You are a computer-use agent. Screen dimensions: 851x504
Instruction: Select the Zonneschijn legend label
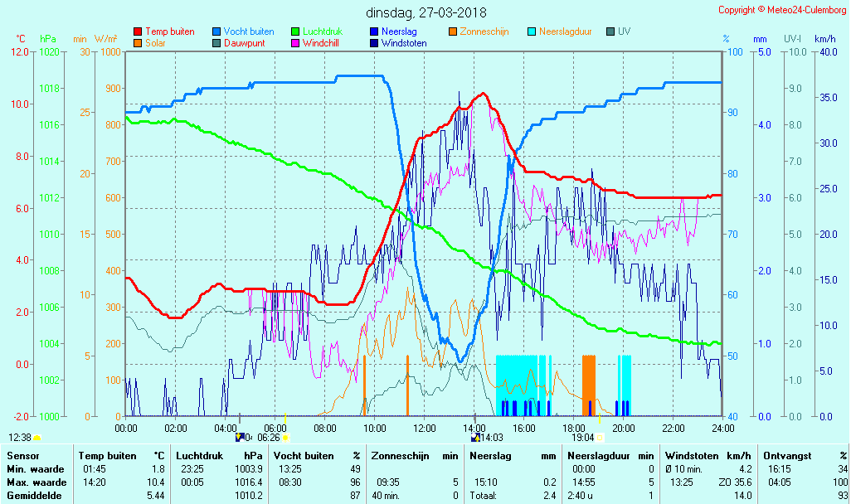click(x=484, y=31)
